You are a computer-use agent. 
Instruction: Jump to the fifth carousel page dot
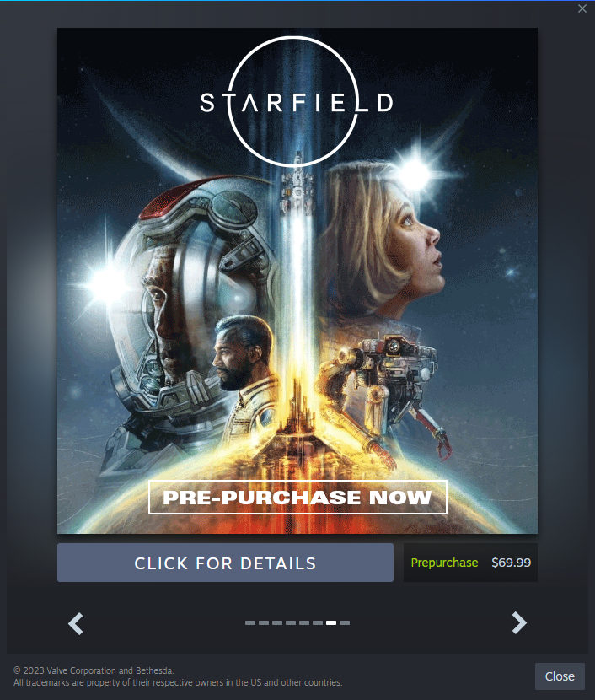click(304, 622)
